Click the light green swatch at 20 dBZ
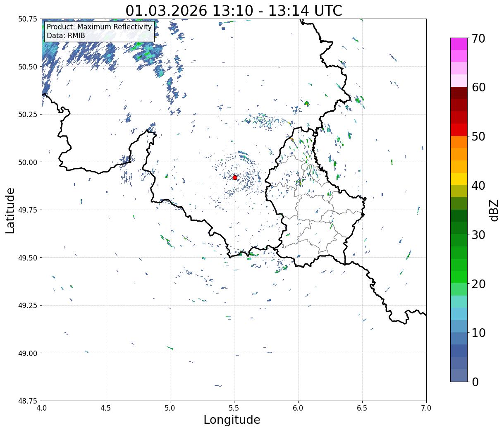 (x=459, y=289)
